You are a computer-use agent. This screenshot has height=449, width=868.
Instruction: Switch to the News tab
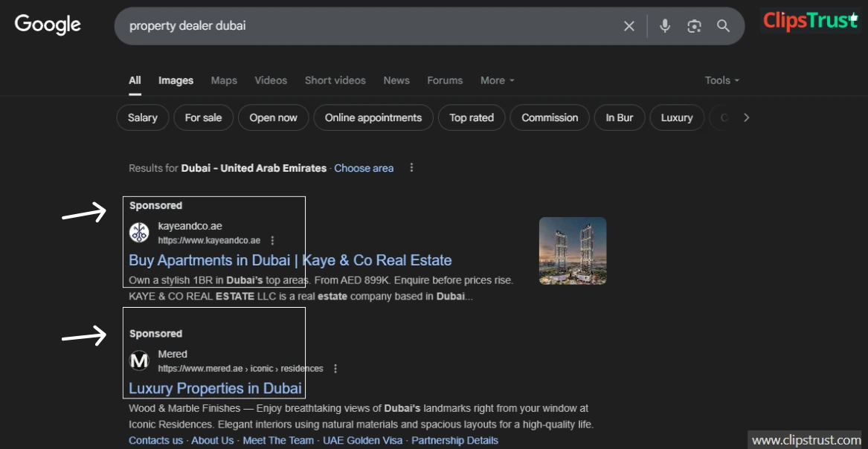[x=396, y=80]
